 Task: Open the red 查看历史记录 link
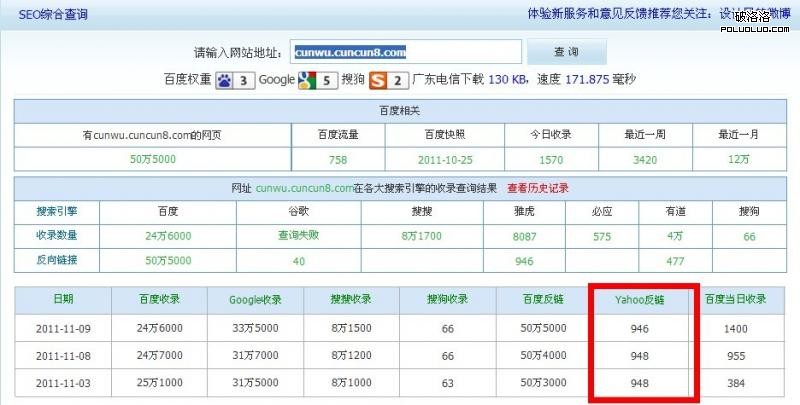(538, 188)
